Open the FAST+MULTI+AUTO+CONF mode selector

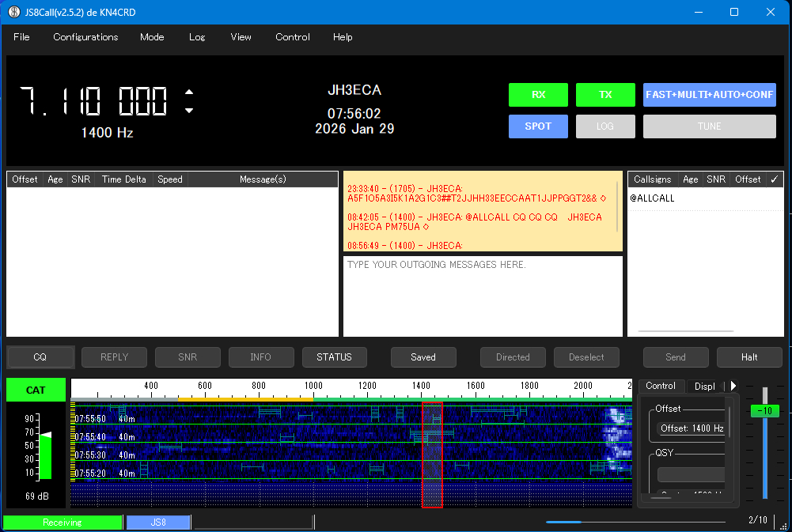(709, 95)
